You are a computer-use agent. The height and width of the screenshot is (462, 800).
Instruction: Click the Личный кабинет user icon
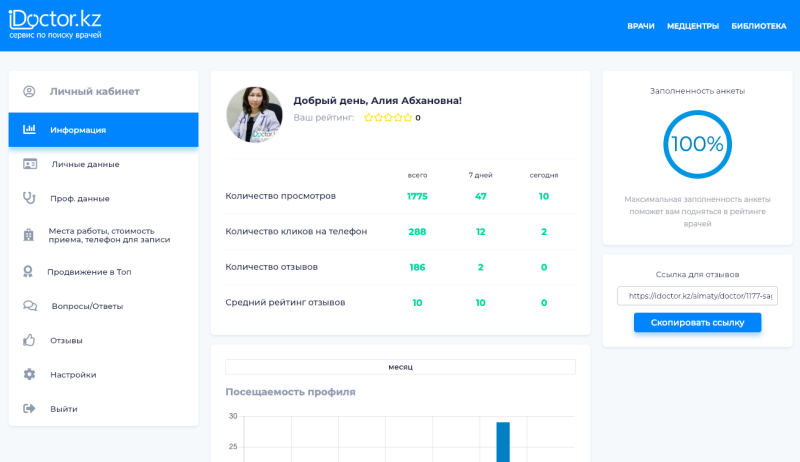[29, 91]
